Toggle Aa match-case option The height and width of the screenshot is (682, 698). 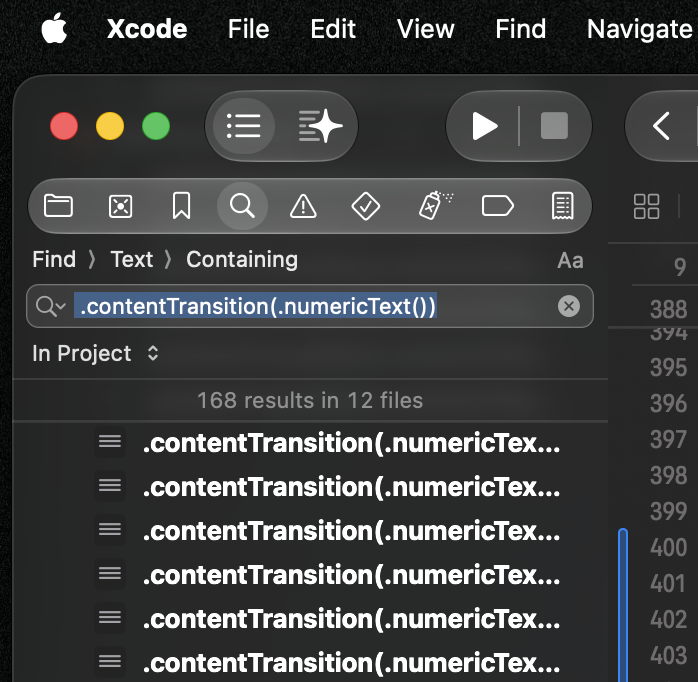point(570,260)
